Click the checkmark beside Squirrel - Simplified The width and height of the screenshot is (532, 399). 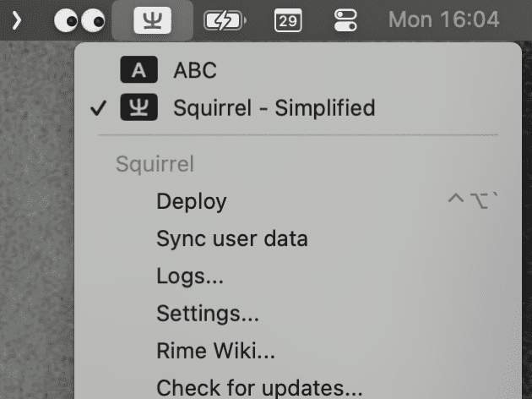(99, 107)
